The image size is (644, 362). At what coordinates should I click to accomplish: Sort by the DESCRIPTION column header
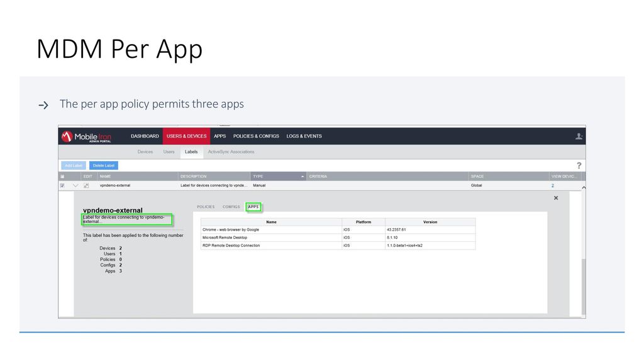[214, 177]
